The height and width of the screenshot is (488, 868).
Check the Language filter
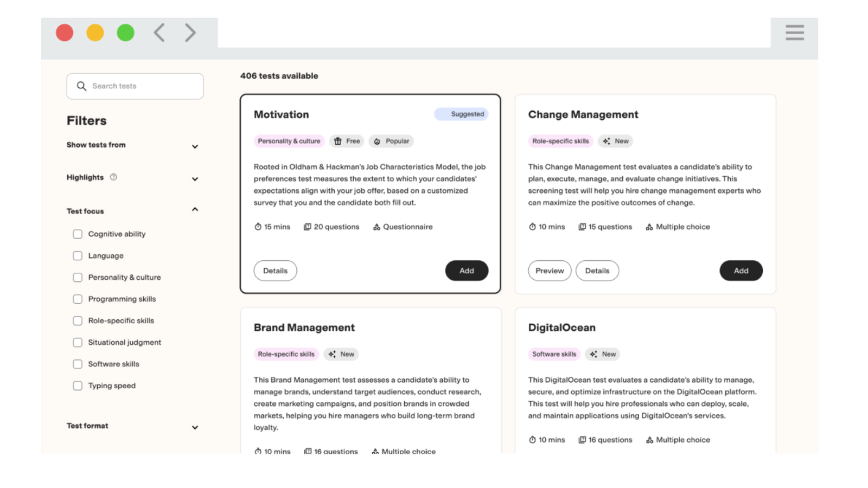[78, 256]
